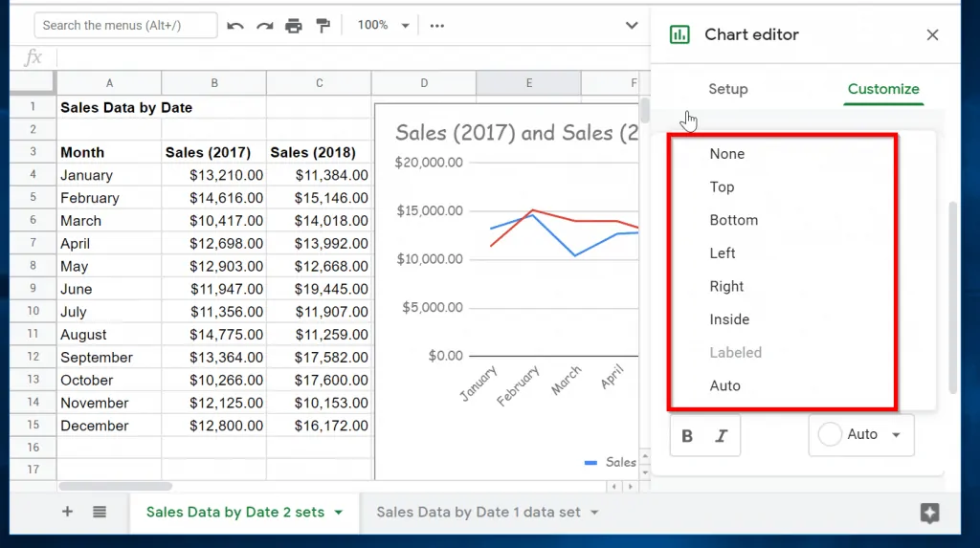
Task: Click the Search the menus field
Action: (x=125, y=26)
